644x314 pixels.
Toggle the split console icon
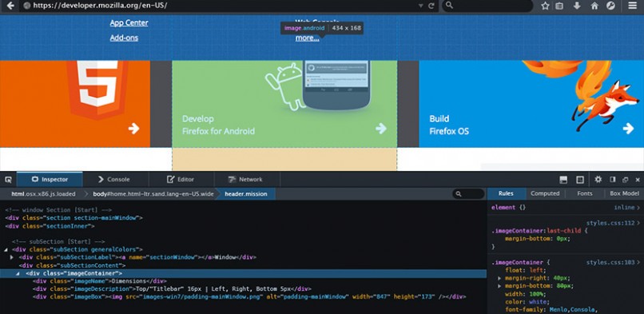pos(563,180)
